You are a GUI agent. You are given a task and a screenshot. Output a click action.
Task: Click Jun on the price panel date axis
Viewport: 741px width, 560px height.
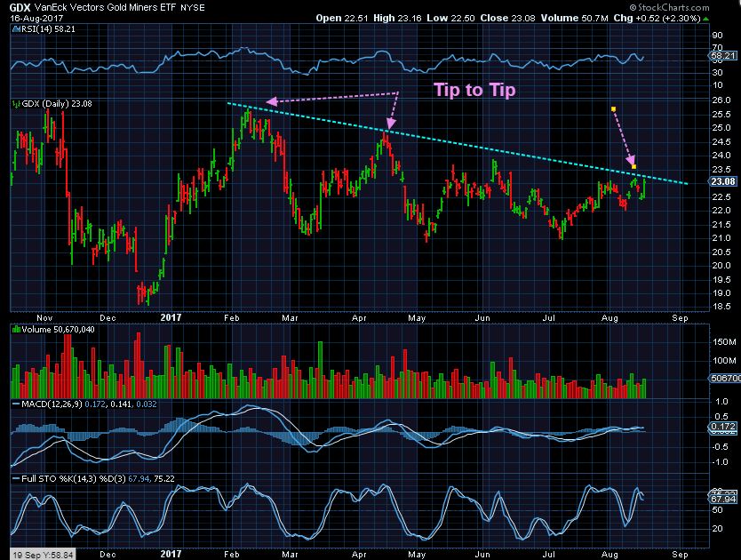point(482,318)
